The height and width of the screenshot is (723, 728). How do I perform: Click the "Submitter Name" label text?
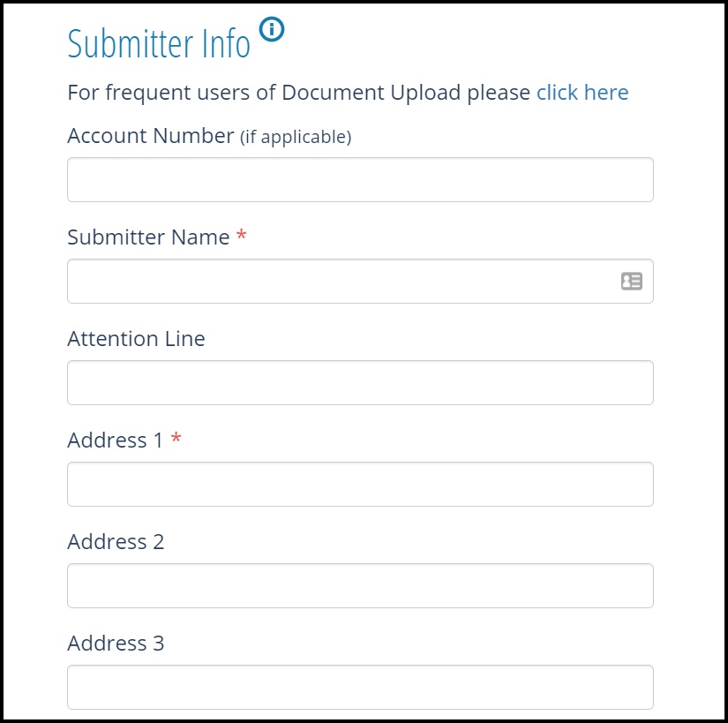click(148, 237)
